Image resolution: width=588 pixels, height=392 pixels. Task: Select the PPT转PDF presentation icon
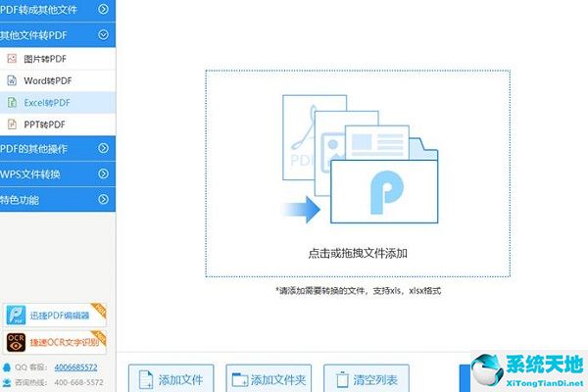[x=12, y=124]
